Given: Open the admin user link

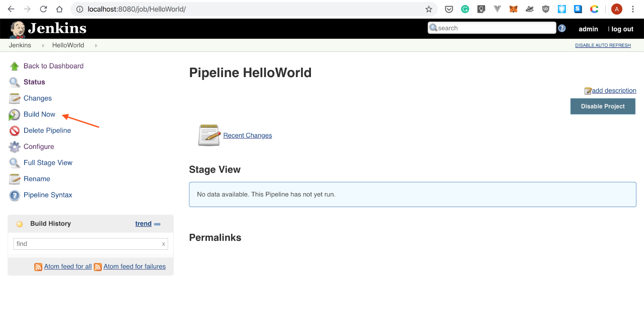Looking at the screenshot, I should point(588,29).
